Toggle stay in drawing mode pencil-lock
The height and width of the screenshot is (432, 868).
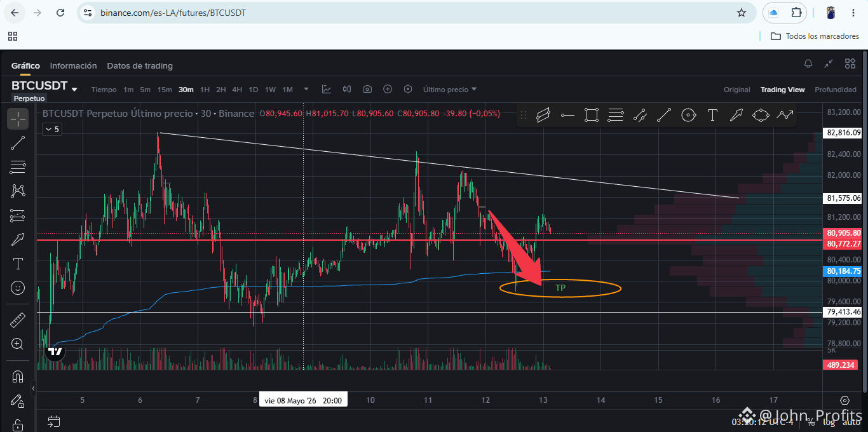(x=18, y=401)
